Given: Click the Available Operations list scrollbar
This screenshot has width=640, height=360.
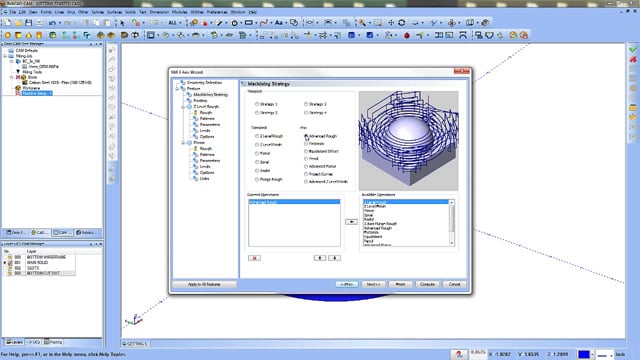Looking at the screenshot, I should point(451,223).
